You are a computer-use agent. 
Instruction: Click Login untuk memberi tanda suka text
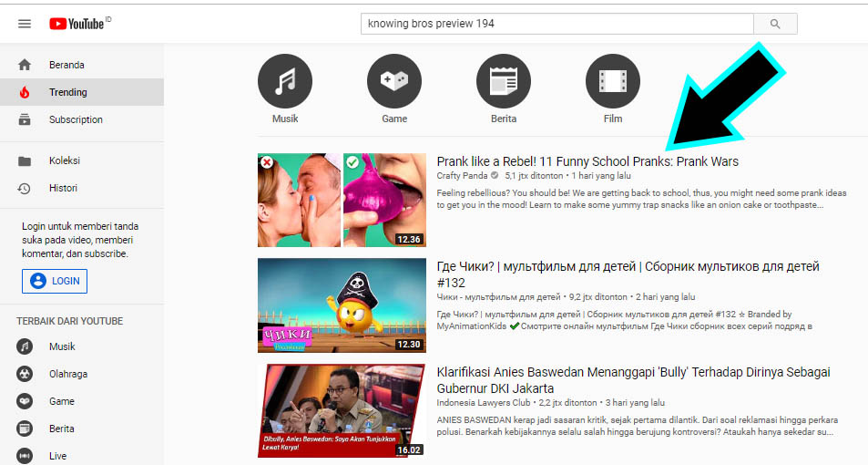tap(80, 240)
